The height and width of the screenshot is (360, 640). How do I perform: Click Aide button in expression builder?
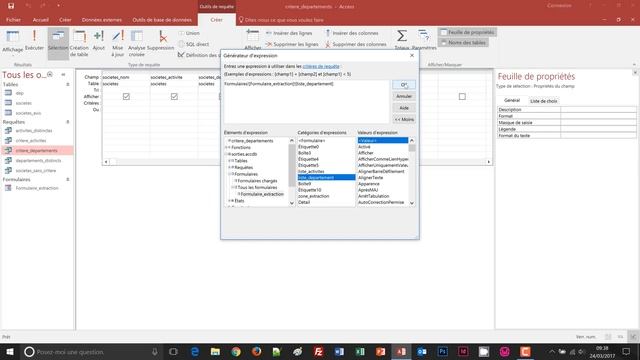pos(404,108)
